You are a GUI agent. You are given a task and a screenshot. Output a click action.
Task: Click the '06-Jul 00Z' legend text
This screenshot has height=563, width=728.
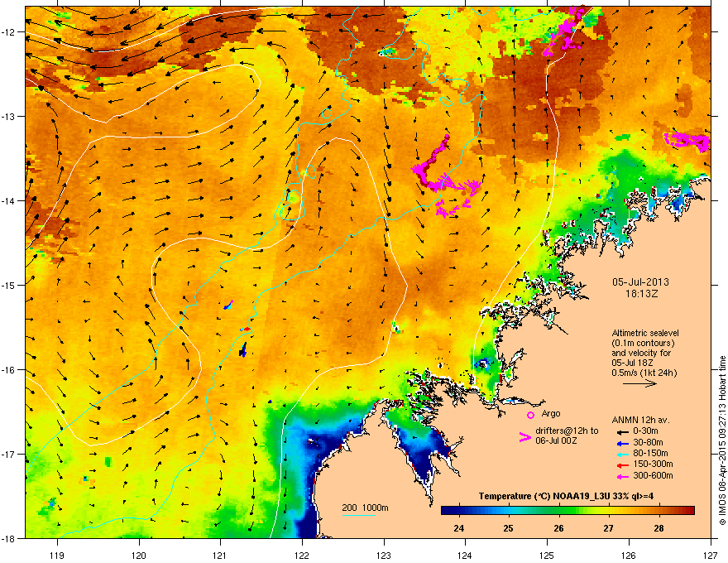[x=556, y=440]
